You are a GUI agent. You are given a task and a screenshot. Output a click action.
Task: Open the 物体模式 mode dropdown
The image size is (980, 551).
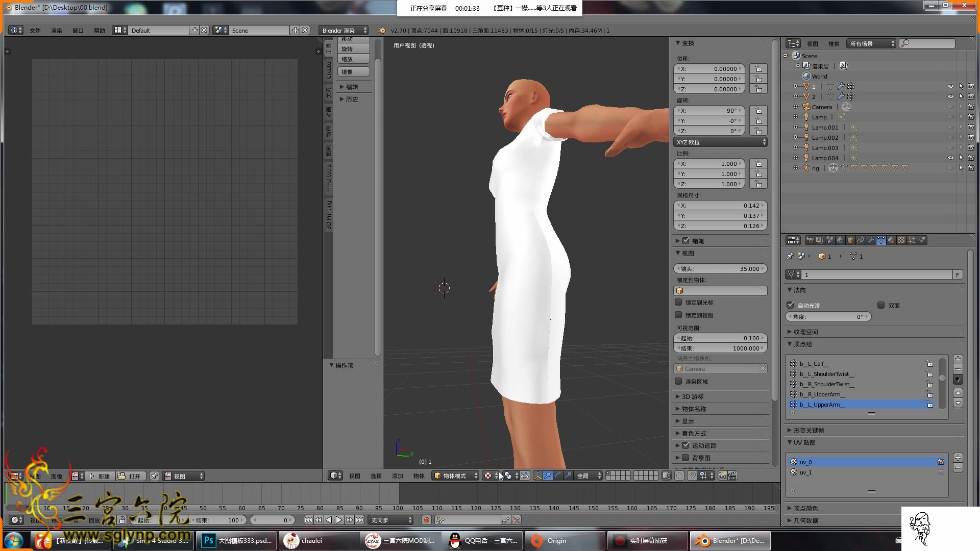pos(455,475)
